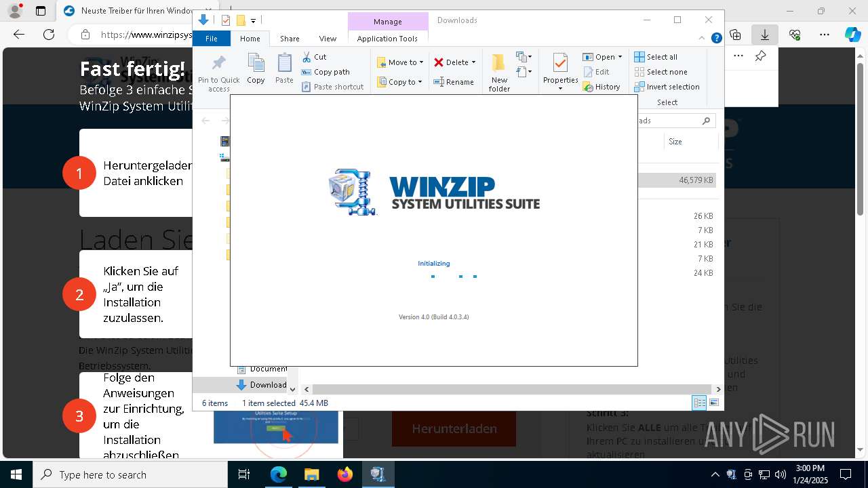Viewport: 868px width, 488px height.
Task: Switch to the Share ribbon tab
Action: click(x=290, y=39)
